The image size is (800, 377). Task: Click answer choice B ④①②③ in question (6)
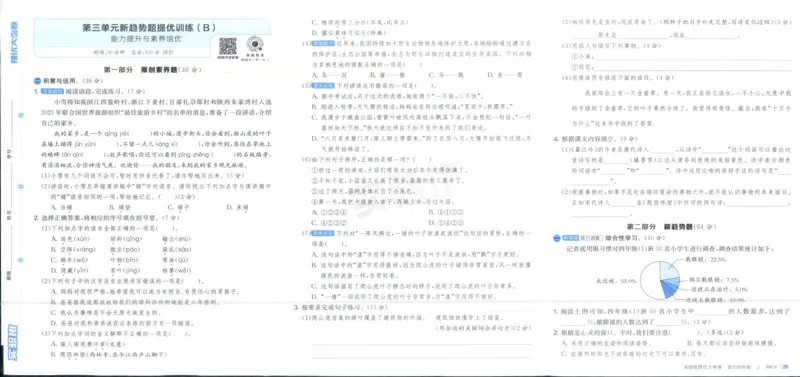(446, 212)
